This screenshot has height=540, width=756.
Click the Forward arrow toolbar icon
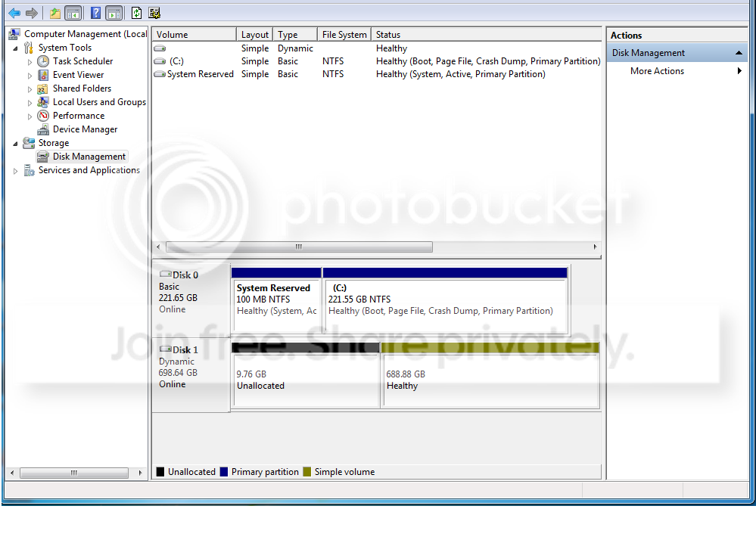32,13
